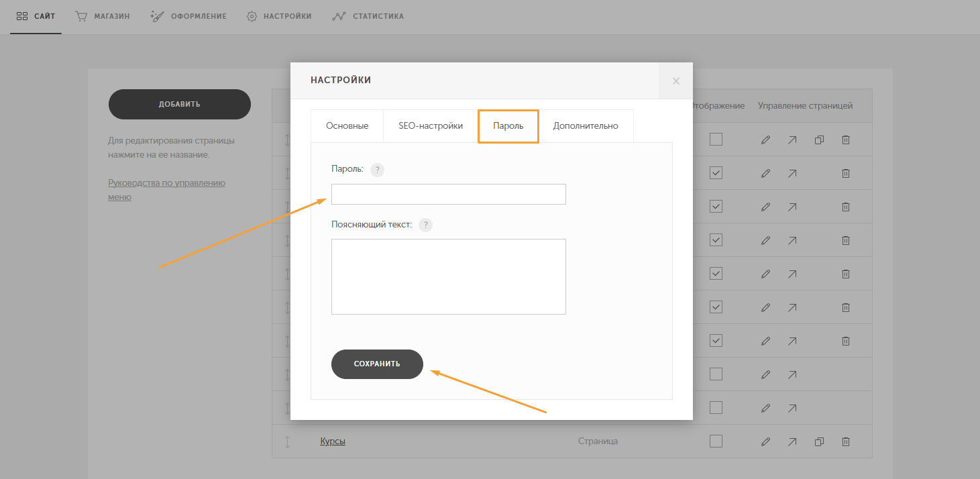Open the Руководства по управлению меню link
This screenshot has width=980, height=479.
166,190
